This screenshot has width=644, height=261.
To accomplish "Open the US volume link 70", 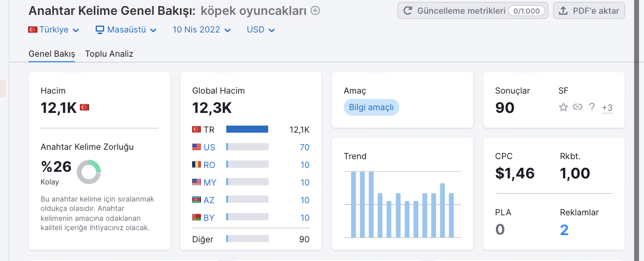I will pos(304,148).
